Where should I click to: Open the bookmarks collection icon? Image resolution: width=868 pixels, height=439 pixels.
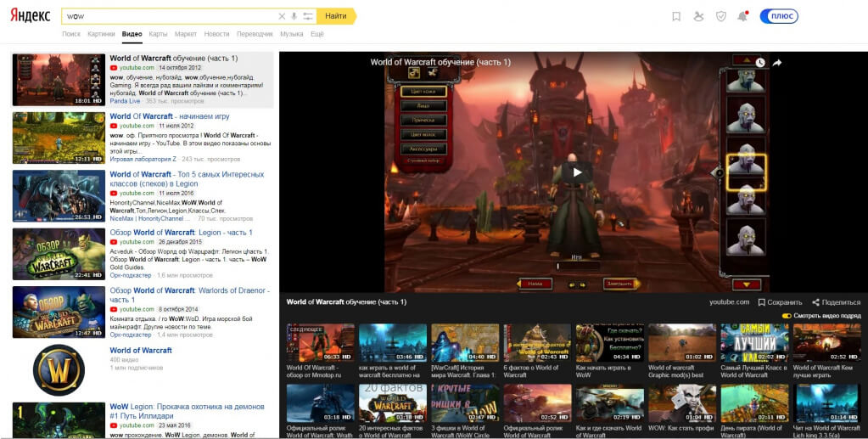pos(676,17)
